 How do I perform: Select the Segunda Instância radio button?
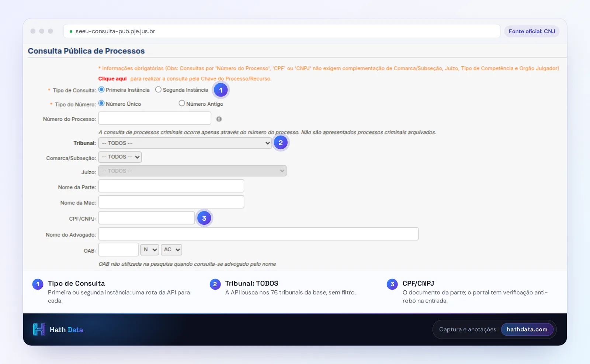(x=158, y=90)
